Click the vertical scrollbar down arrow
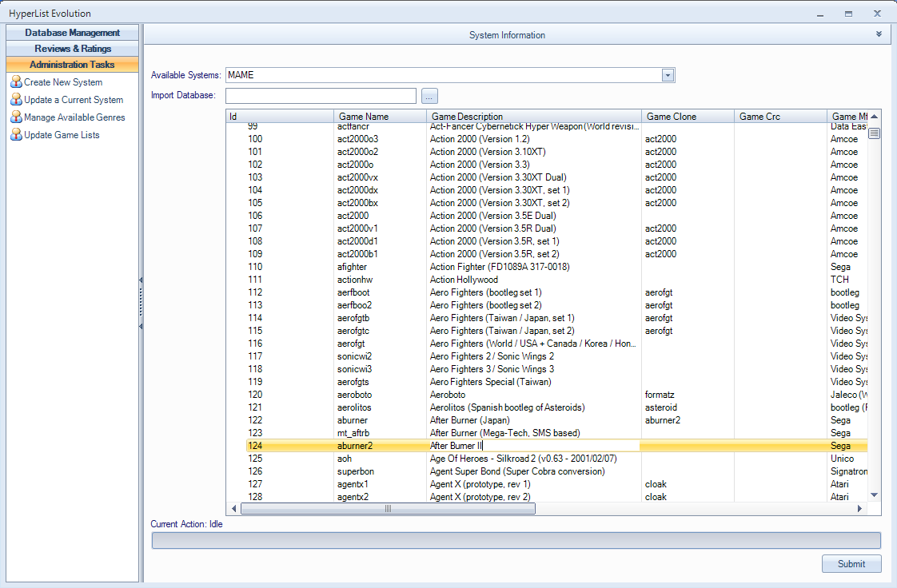The height and width of the screenshot is (588, 897). pos(875,495)
